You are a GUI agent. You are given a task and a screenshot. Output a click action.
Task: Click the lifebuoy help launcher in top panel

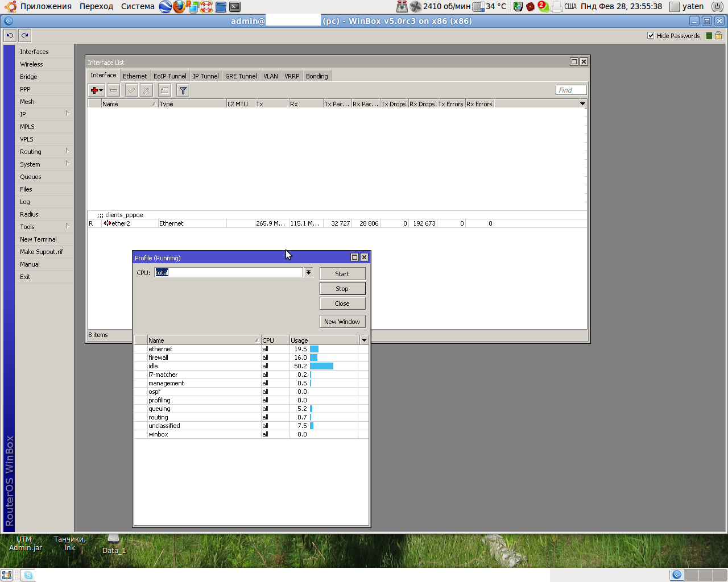(206, 7)
